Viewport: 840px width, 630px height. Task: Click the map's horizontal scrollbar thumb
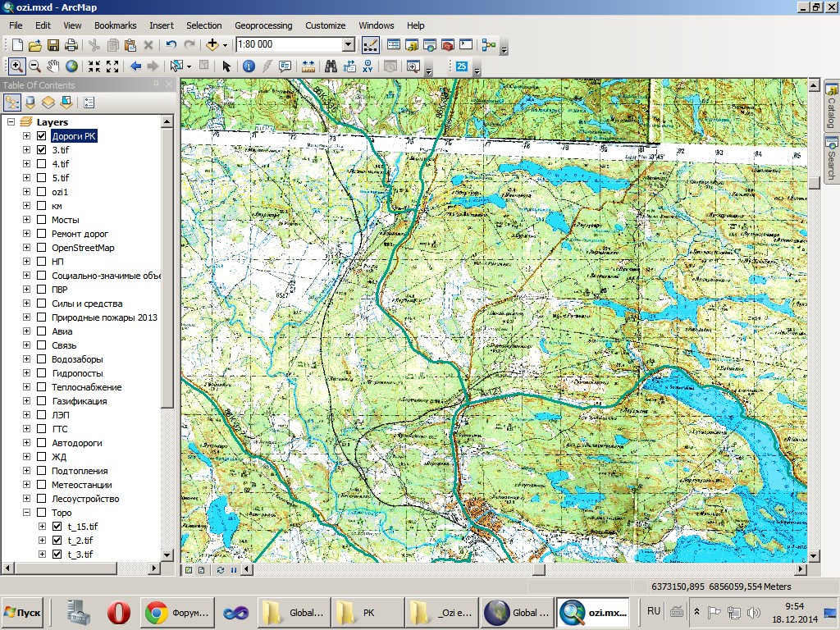539,569
